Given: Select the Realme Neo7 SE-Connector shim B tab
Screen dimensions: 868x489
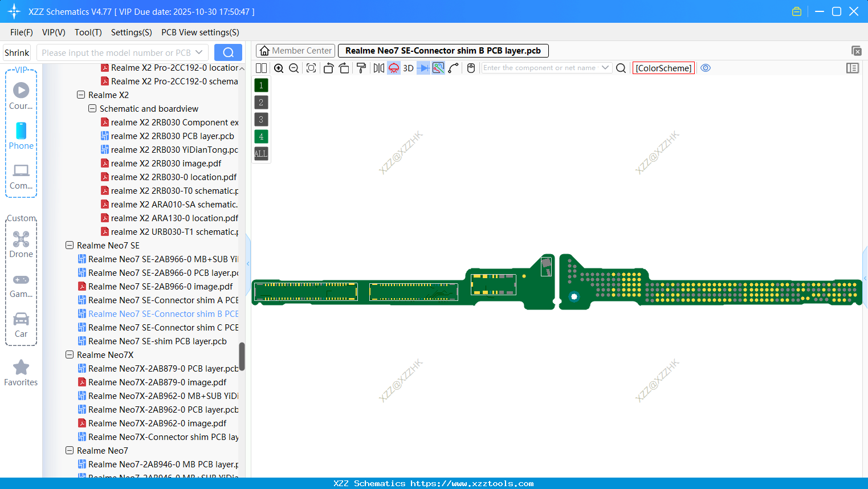Looking at the screenshot, I should (x=443, y=51).
